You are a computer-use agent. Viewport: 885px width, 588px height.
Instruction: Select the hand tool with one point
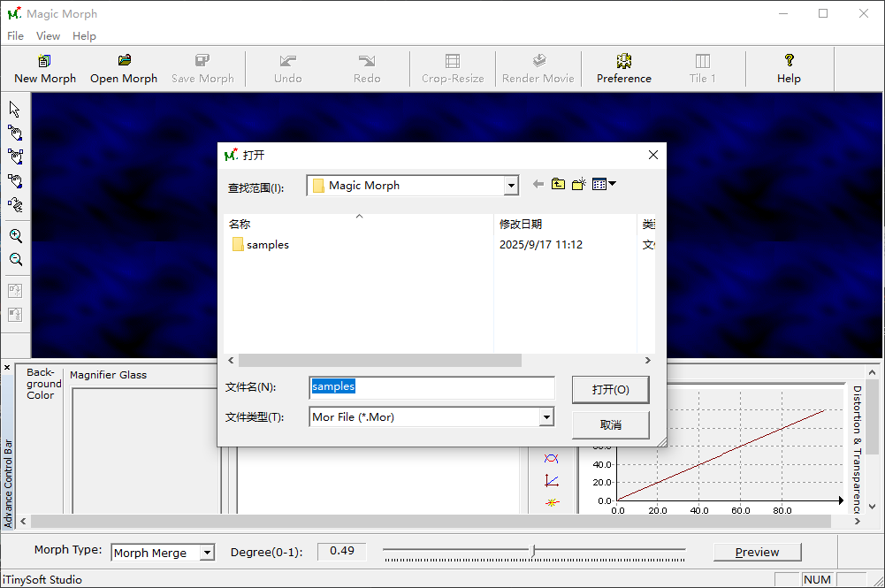(x=15, y=134)
